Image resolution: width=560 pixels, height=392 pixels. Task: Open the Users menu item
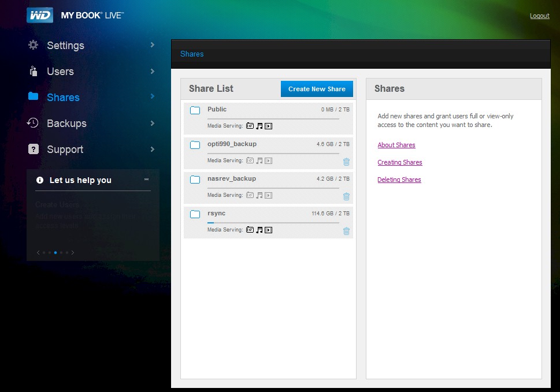point(60,72)
